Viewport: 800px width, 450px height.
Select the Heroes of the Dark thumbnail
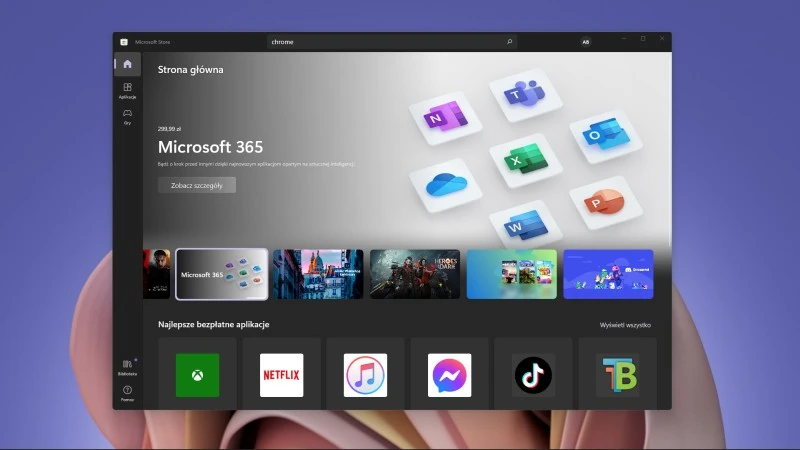[x=415, y=274]
